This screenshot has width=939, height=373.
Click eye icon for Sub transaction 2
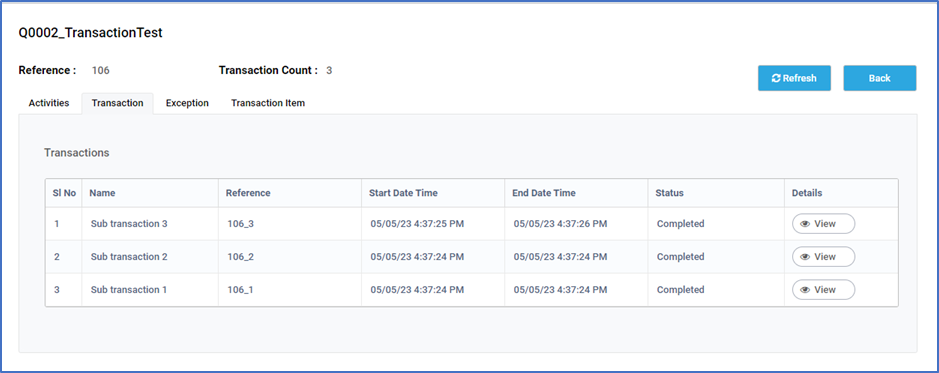[x=805, y=257]
